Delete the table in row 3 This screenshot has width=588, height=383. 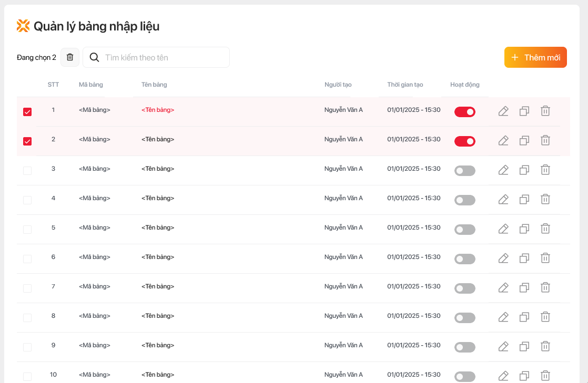pos(545,170)
